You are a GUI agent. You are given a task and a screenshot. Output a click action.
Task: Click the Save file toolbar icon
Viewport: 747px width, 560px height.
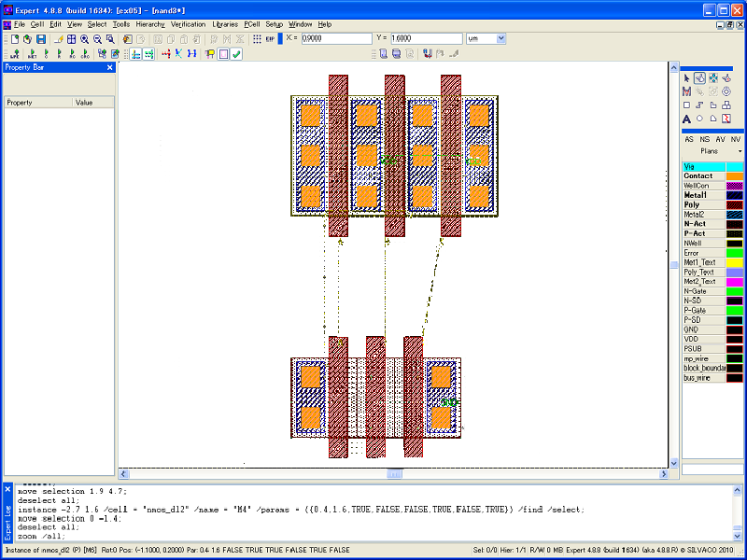point(41,39)
